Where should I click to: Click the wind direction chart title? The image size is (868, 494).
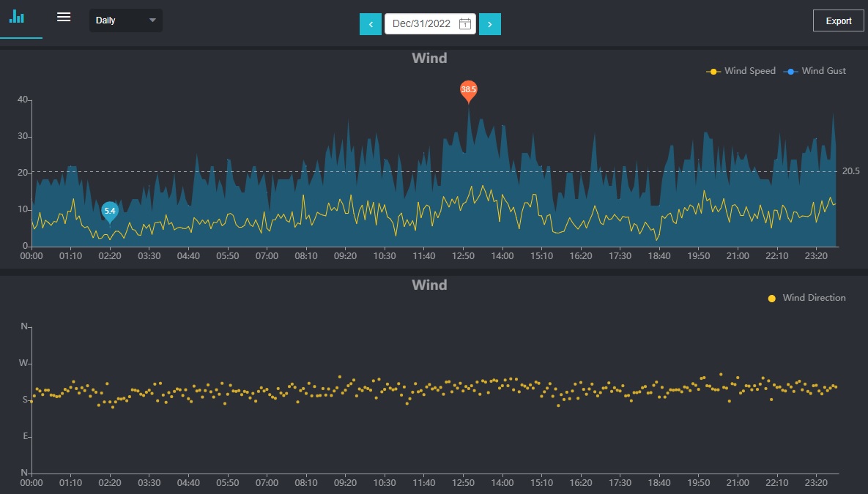pyautogui.click(x=429, y=285)
